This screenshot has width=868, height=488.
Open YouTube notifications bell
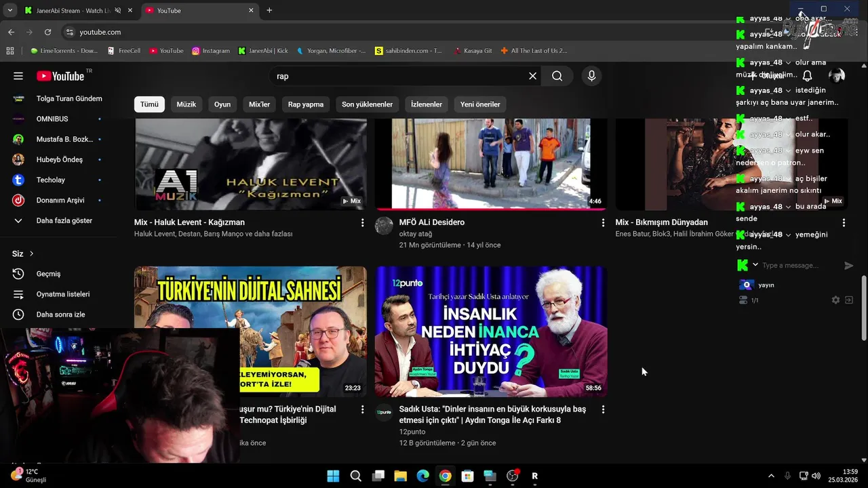click(x=808, y=76)
